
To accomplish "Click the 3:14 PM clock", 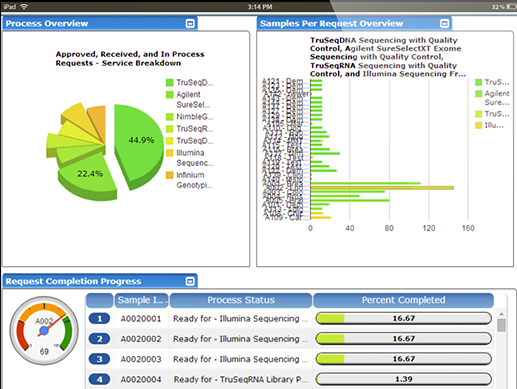I will coord(260,7).
